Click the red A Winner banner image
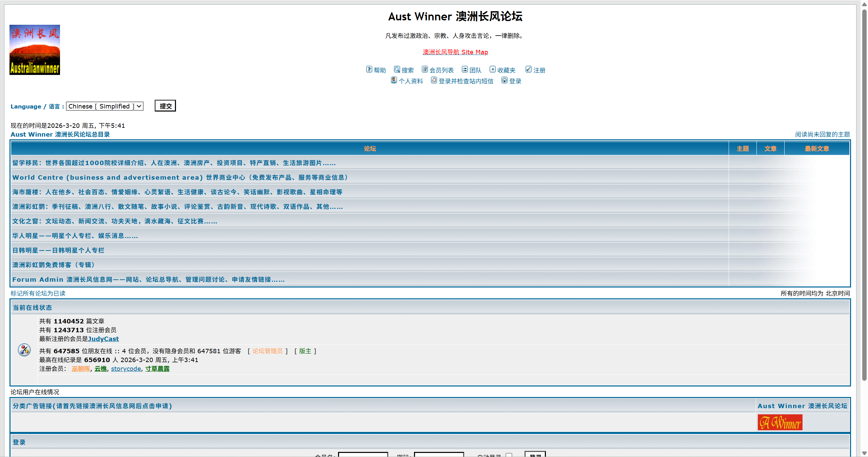 coord(780,422)
